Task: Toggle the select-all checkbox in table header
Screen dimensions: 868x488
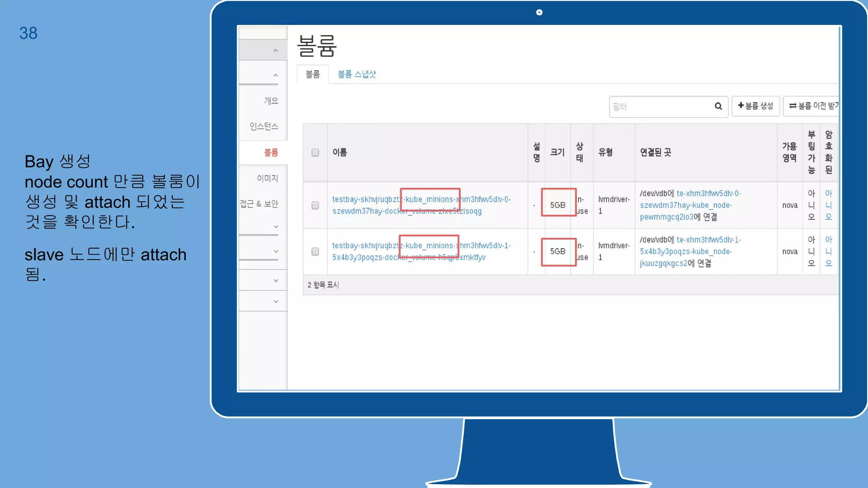Action: tap(315, 152)
